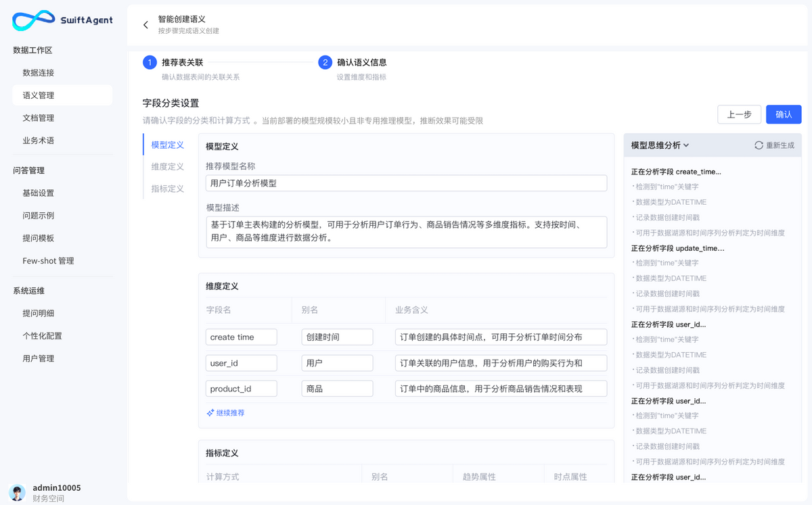Click the 模型描述 text area

pos(406,232)
